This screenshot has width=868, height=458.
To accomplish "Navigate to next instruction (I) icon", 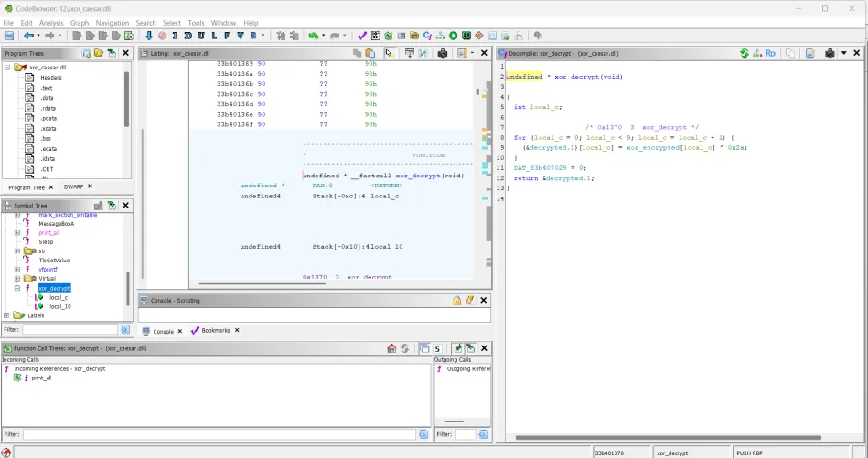I will click(x=175, y=36).
